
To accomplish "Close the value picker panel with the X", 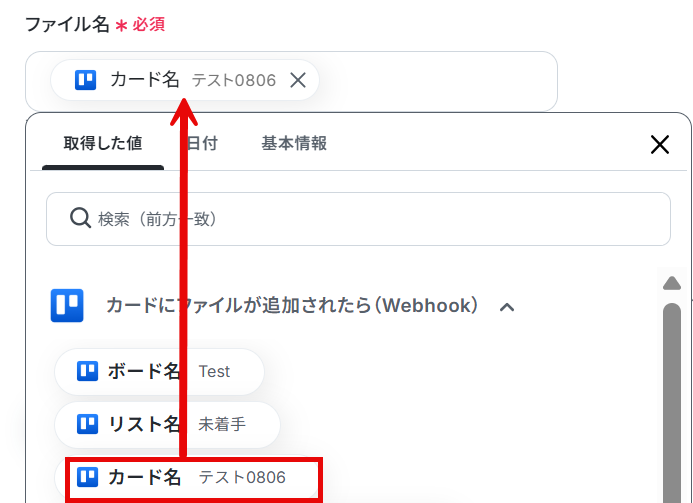I will point(659,145).
